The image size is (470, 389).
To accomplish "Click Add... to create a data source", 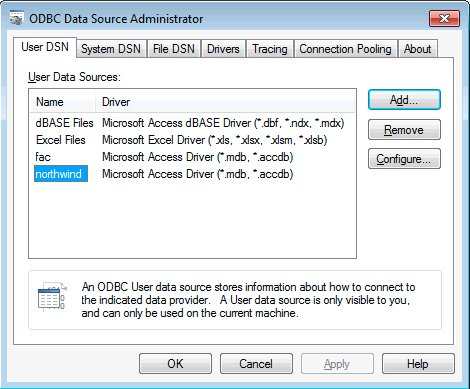I will click(x=404, y=100).
